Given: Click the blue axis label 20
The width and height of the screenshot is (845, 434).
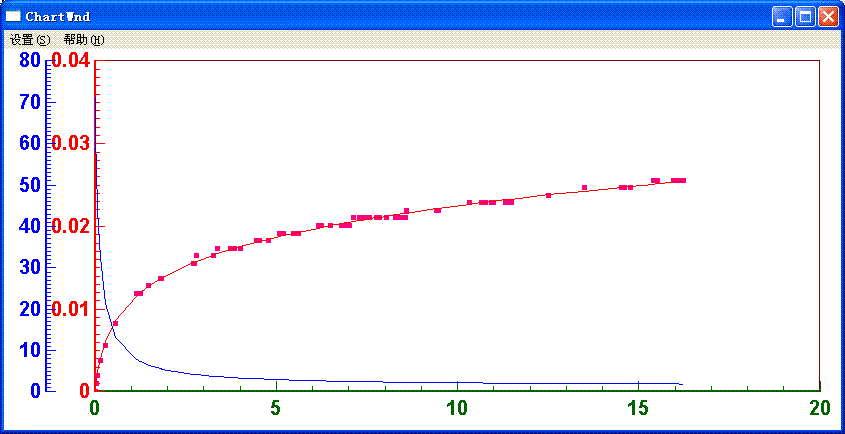Looking at the screenshot, I should pyautogui.click(x=30, y=309).
